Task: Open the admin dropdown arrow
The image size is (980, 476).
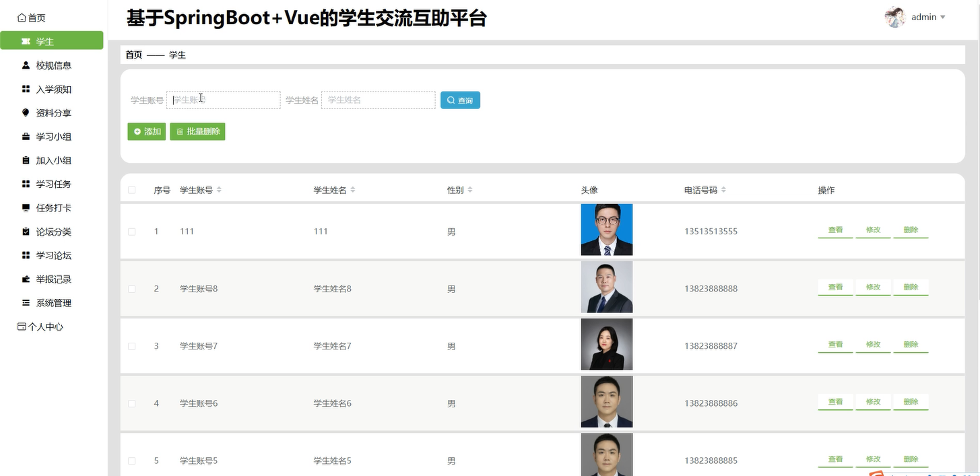Action: pyautogui.click(x=942, y=18)
